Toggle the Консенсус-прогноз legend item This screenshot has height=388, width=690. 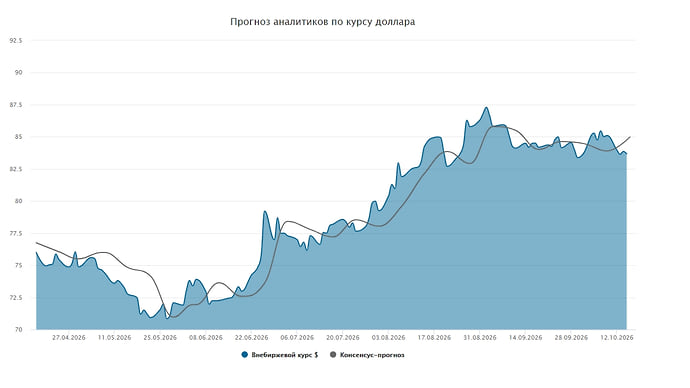(367, 355)
